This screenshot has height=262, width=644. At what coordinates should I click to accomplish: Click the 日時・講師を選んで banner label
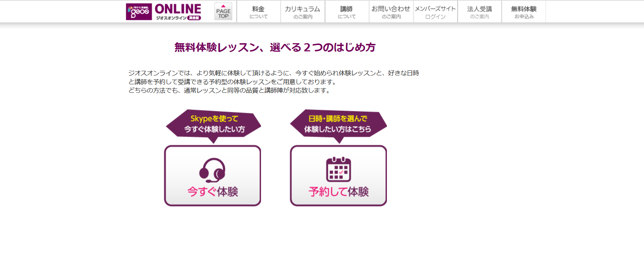click(x=338, y=119)
